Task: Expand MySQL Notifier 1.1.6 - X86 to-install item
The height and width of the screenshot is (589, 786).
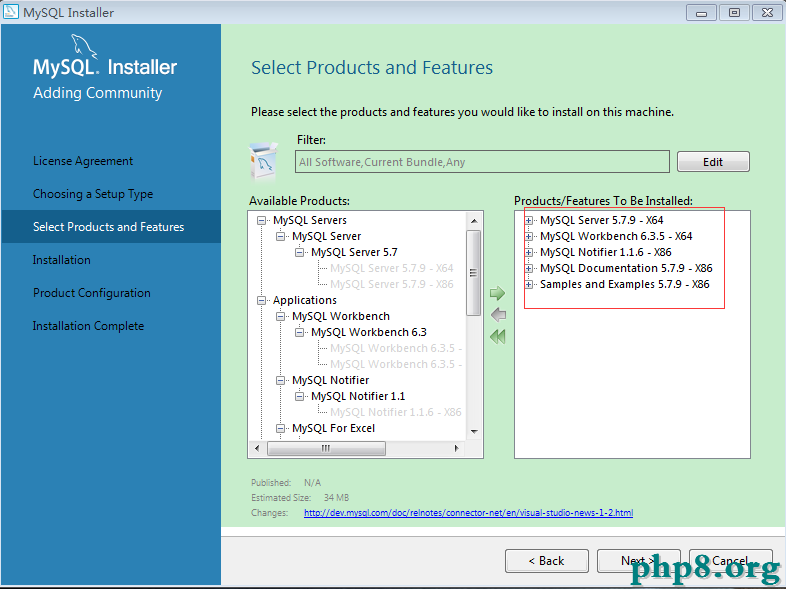Action: [528, 253]
